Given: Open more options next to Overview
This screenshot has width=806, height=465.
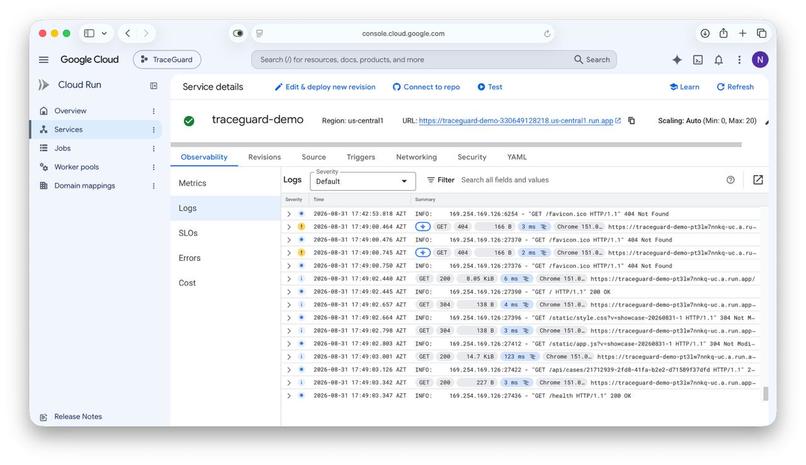Looking at the screenshot, I should (154, 111).
